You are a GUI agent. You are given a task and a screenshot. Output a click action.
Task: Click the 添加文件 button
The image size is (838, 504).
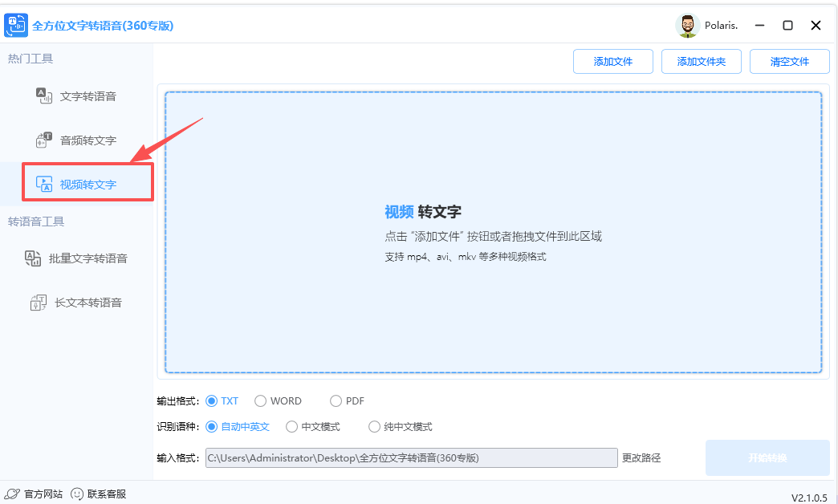[612, 61]
